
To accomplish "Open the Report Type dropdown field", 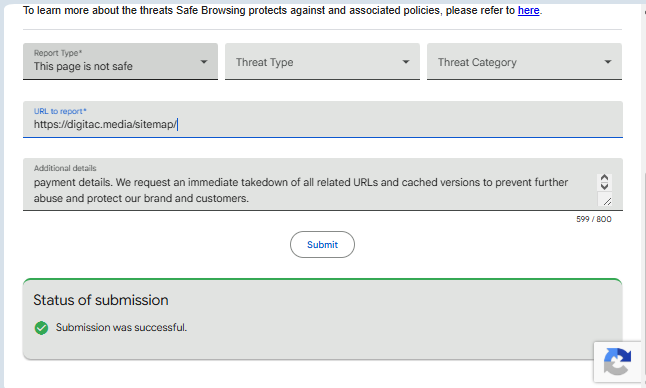I will 120,61.
